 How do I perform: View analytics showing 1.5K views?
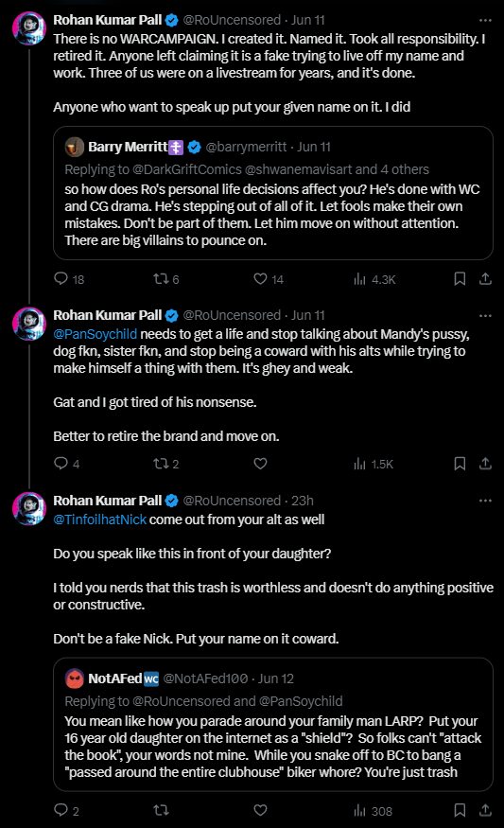(x=374, y=464)
